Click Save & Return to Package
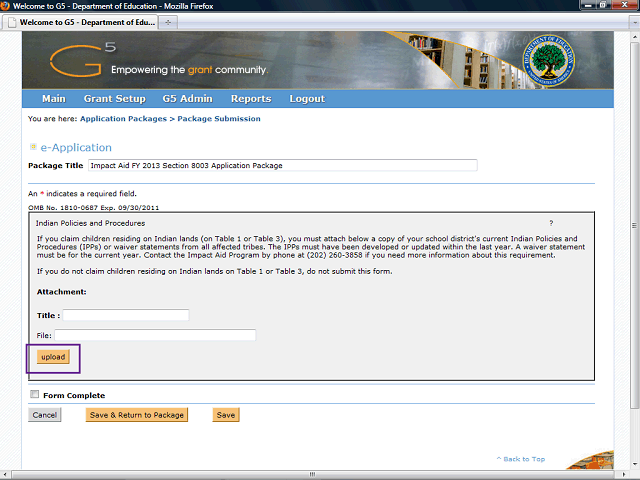 [x=137, y=415]
